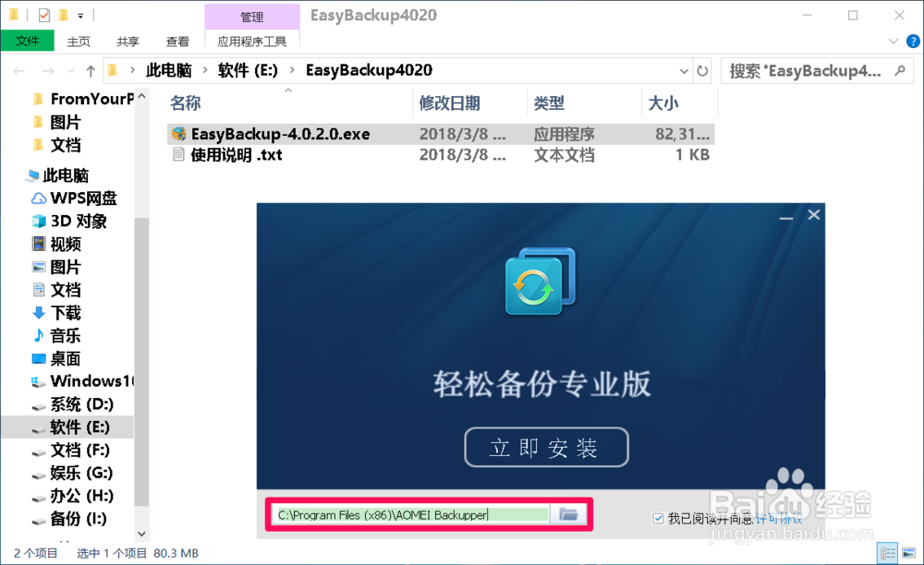Viewport: 924px width, 565px height.
Task: Click the search magnifier icon
Action: pos(900,71)
